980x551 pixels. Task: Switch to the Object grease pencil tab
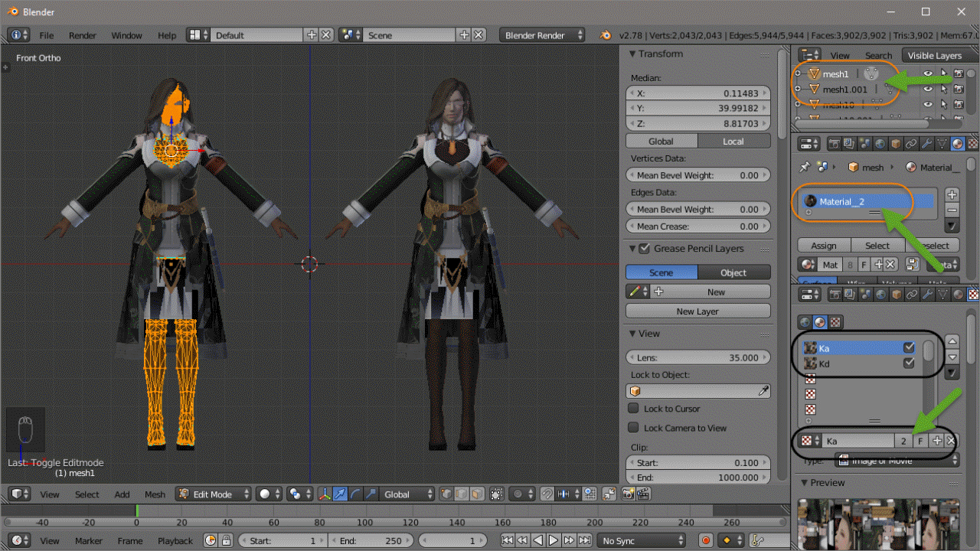tap(733, 272)
